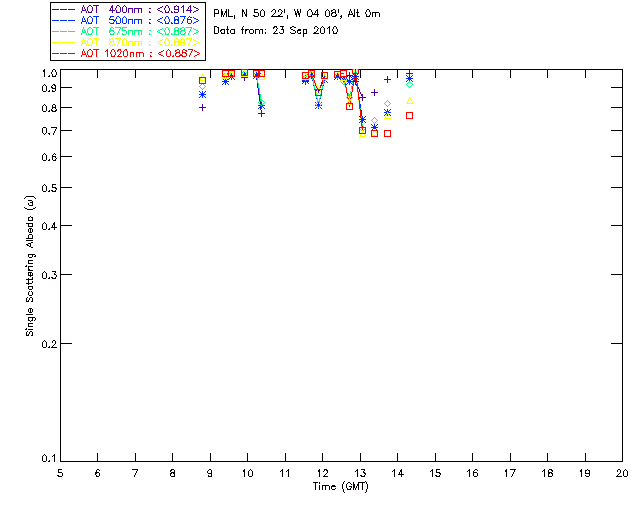This screenshot has height=512, width=640.
Task: Click y-axis tick label 0.2
Action: coord(49,344)
